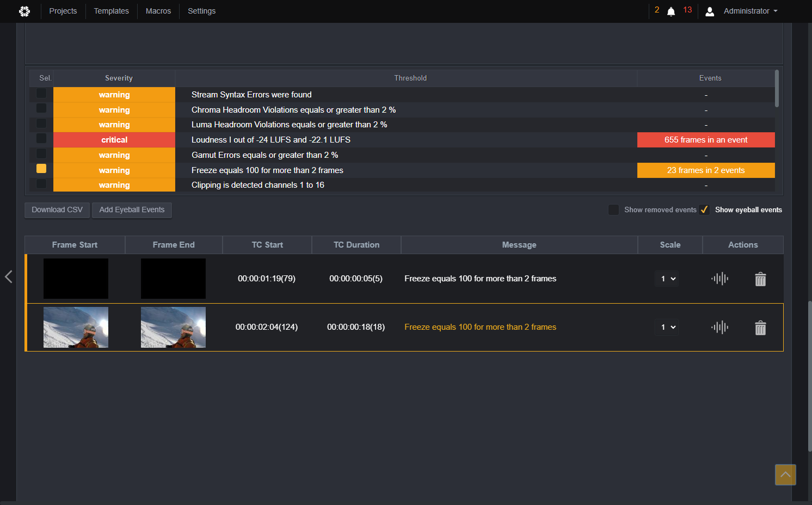Click the 23 frames in 2 events cell
Image resolution: width=812 pixels, height=505 pixels.
pos(706,170)
